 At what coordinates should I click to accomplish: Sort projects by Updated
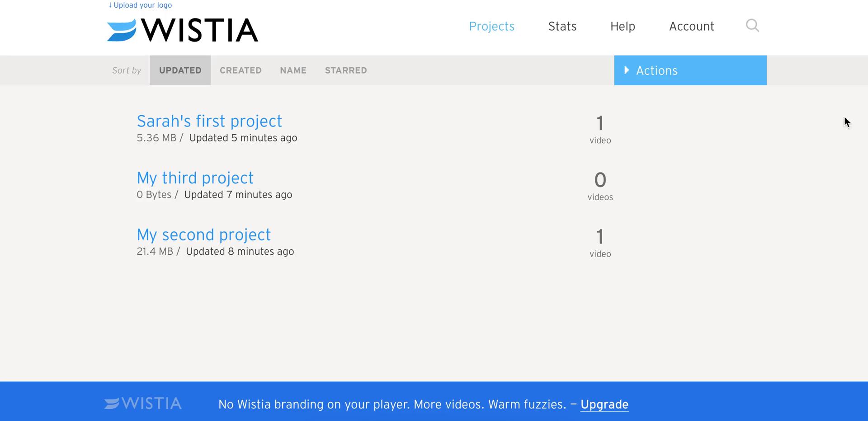pyautogui.click(x=180, y=70)
